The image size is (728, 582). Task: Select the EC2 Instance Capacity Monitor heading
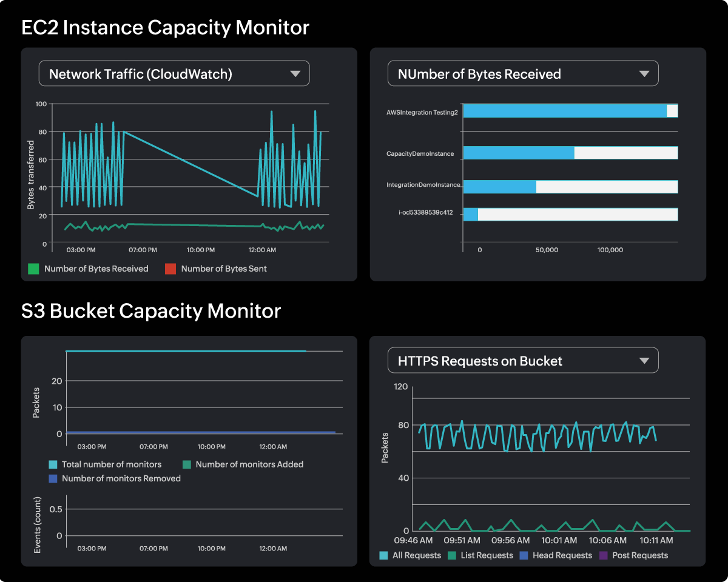[x=165, y=27]
